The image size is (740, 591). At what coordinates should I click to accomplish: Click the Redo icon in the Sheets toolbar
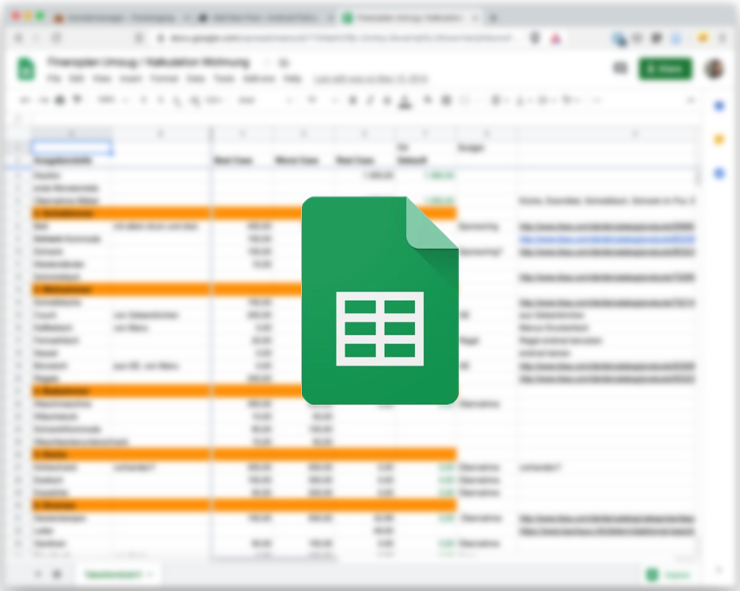click(x=43, y=100)
